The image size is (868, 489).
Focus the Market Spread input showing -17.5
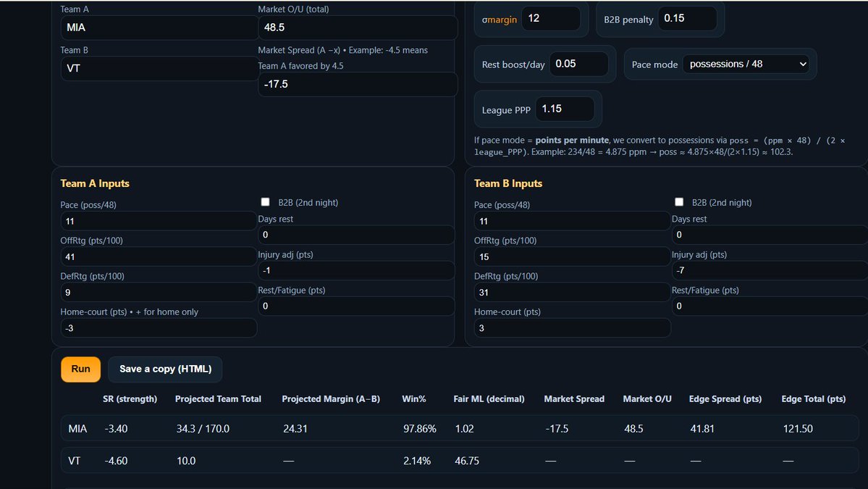point(357,84)
